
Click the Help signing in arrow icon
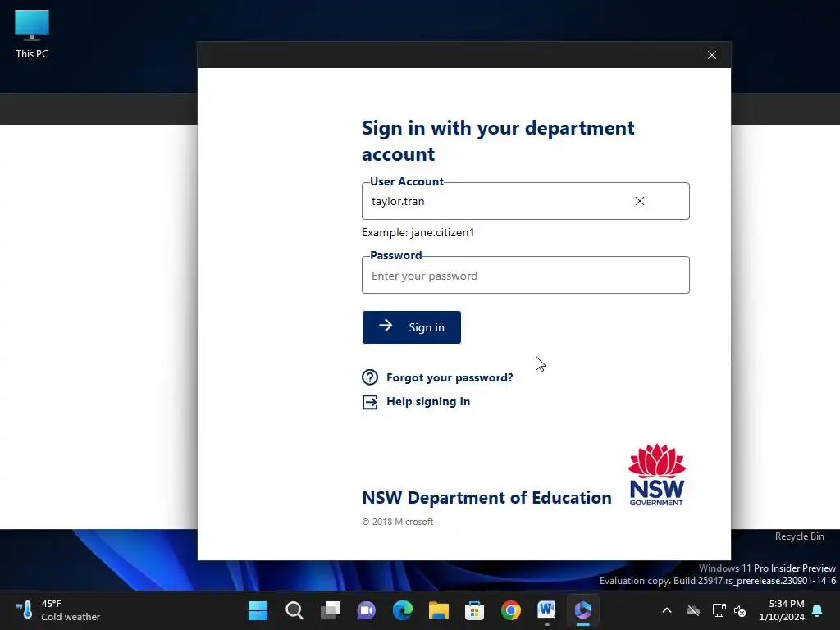[x=370, y=402]
